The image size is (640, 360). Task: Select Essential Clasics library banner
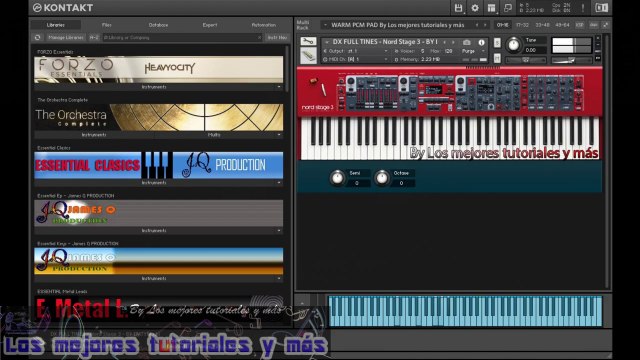click(159, 165)
